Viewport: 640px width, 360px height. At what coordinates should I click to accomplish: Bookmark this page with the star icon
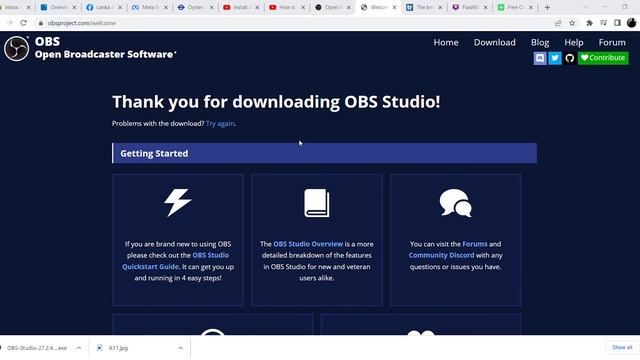(x=572, y=23)
